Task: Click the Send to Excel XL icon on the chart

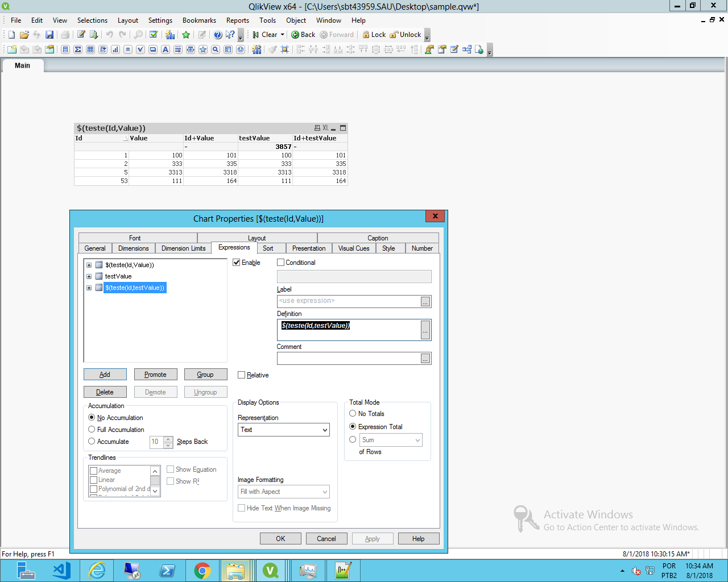Action: 325,128
